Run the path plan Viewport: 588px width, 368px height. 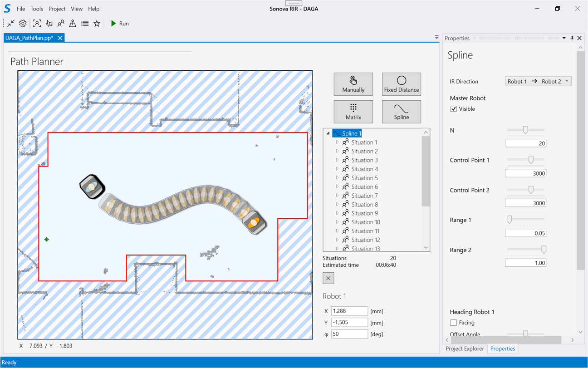point(120,24)
